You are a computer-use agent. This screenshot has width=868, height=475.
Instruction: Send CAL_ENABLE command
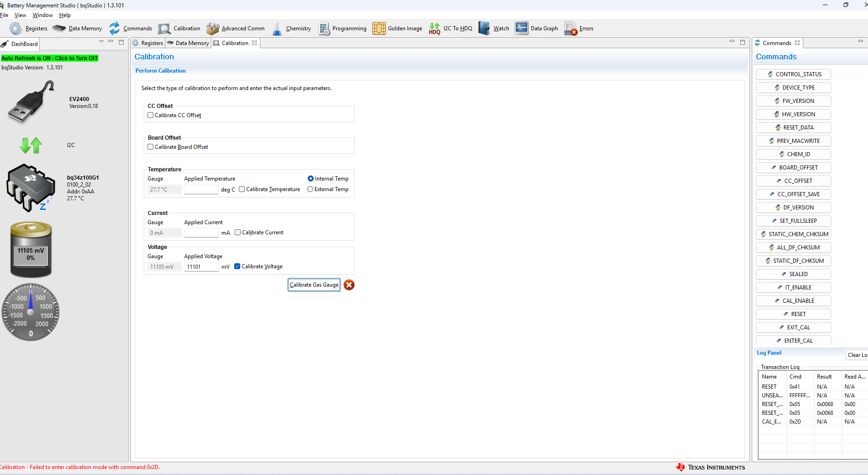click(x=793, y=301)
